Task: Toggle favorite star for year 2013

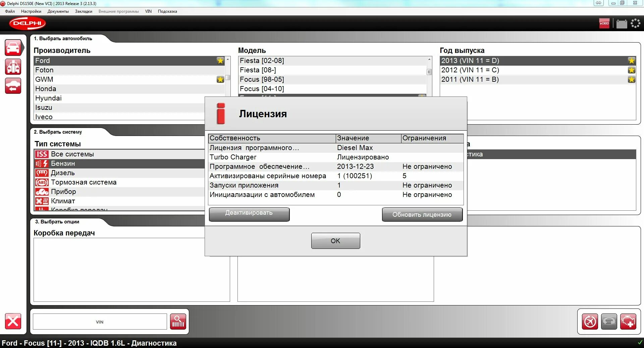Action: tap(632, 61)
